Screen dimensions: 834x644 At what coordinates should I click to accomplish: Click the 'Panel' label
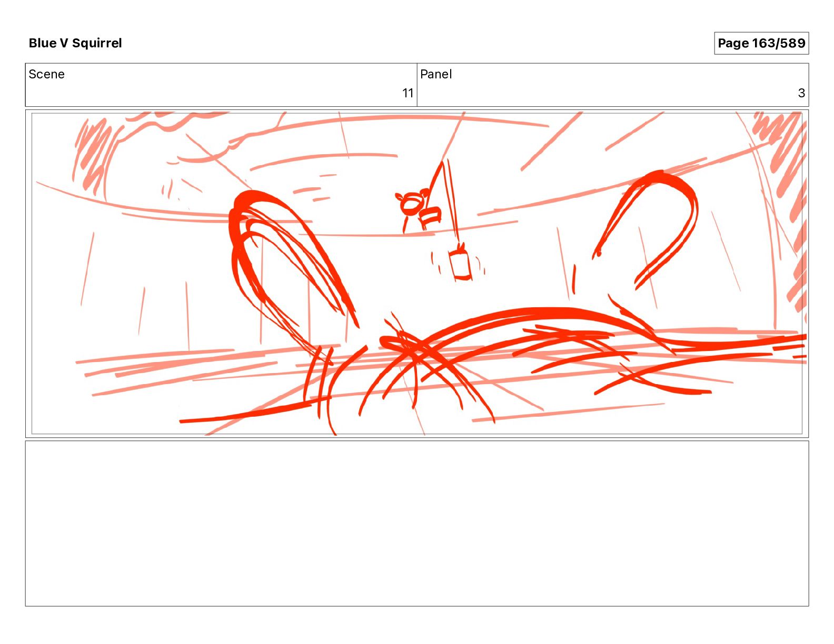(x=436, y=74)
